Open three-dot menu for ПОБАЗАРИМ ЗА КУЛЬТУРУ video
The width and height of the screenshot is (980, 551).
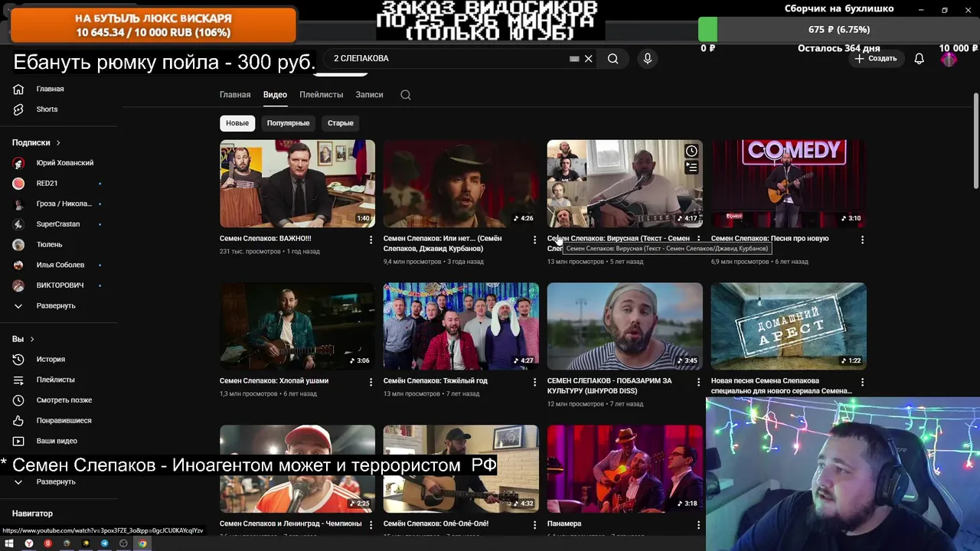pyautogui.click(x=698, y=382)
